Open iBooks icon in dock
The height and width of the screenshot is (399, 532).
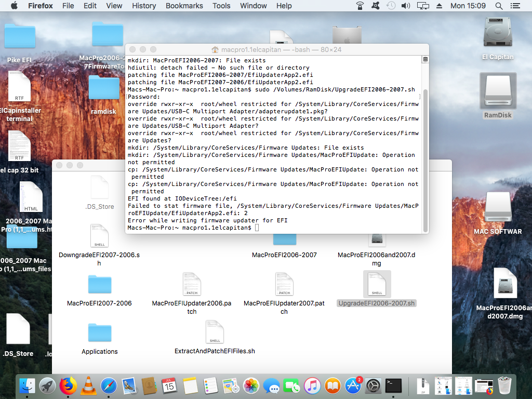tap(332, 386)
